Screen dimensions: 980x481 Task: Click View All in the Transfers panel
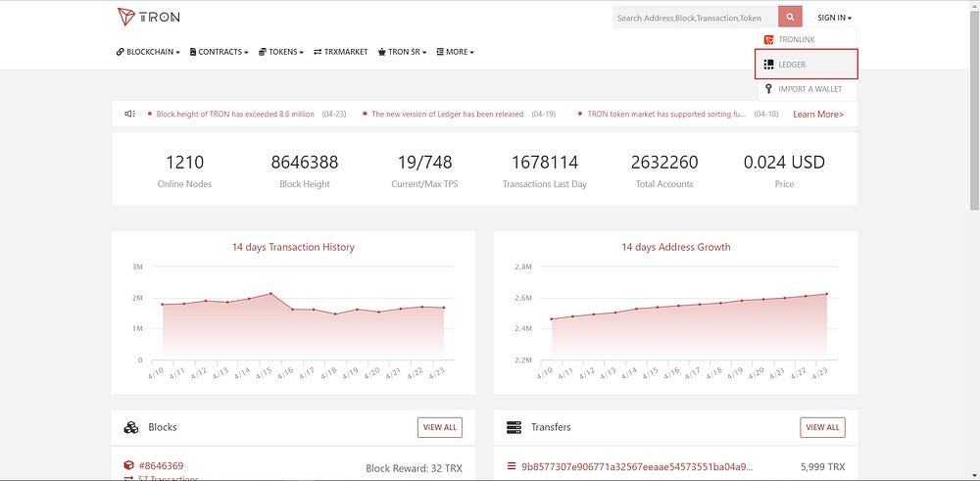coord(822,427)
